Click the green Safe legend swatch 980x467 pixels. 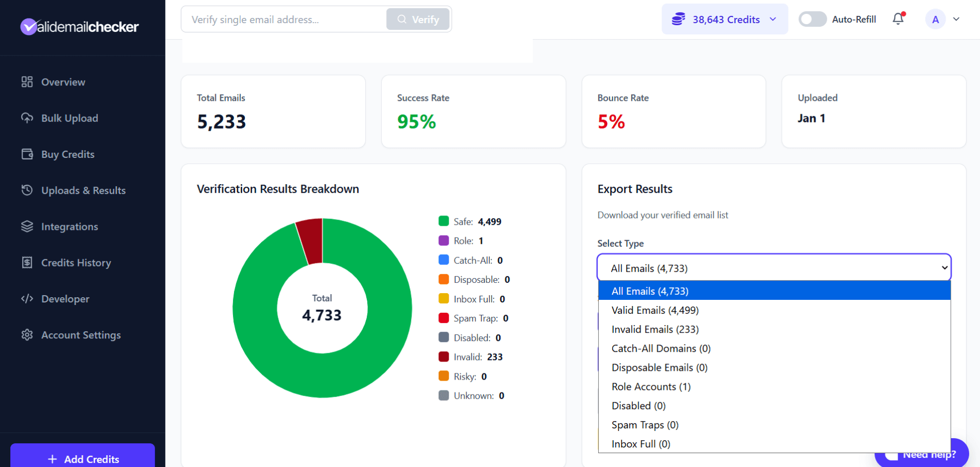[x=443, y=221]
